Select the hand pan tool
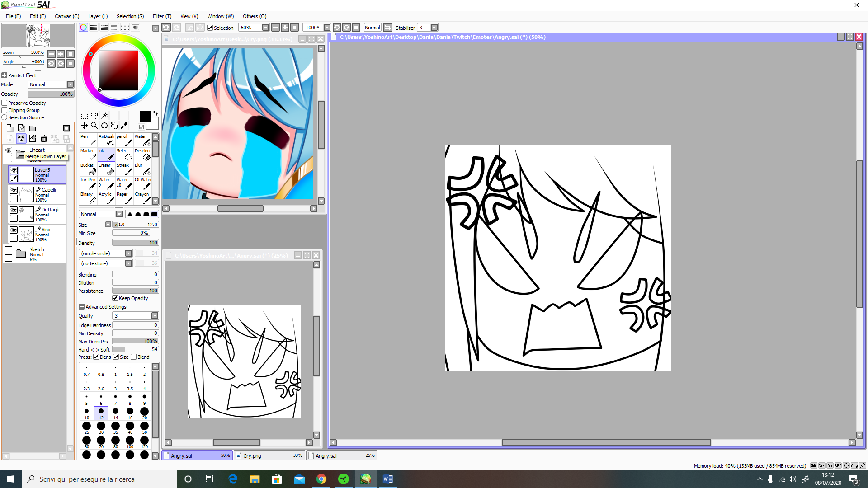Screen dimensions: 868x488 (114, 126)
